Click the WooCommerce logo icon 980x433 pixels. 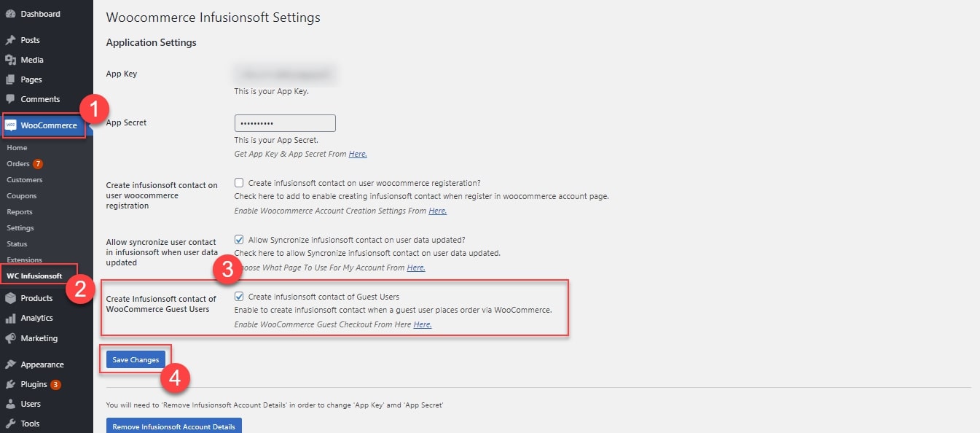click(x=11, y=125)
